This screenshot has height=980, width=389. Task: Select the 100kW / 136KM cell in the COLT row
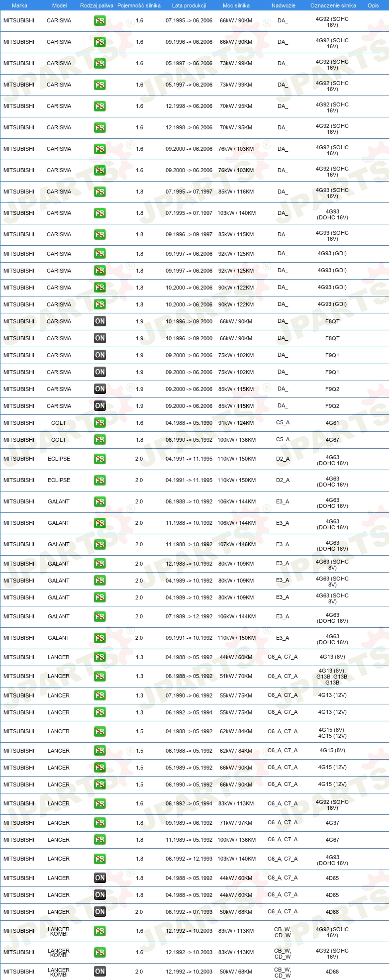tap(236, 440)
